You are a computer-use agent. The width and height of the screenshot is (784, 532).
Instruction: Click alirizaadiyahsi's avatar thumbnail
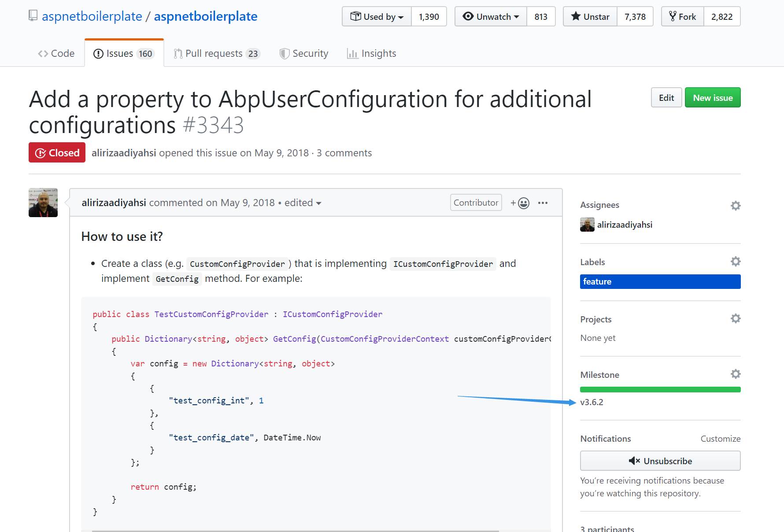(43, 203)
